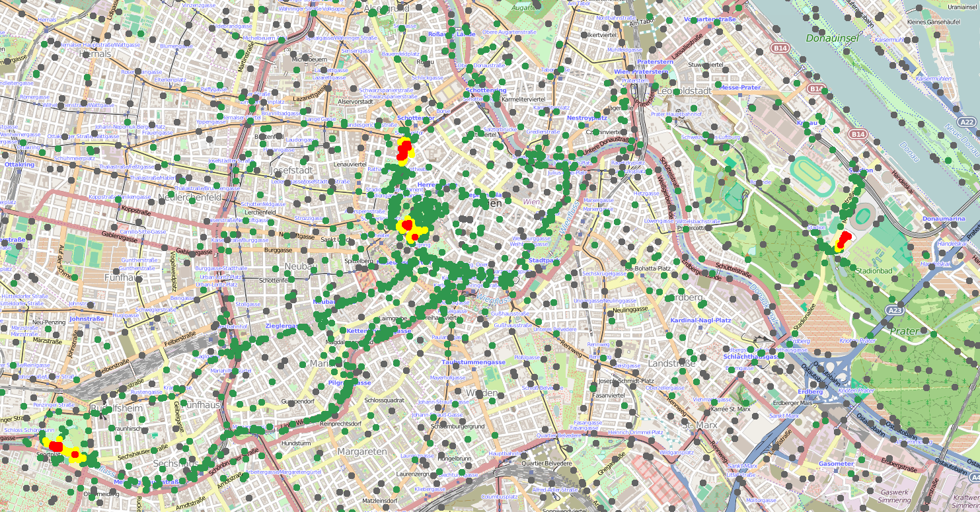The width and height of the screenshot is (980, 512).
Task: Select the Messe-Prater station label
Action: point(740,87)
